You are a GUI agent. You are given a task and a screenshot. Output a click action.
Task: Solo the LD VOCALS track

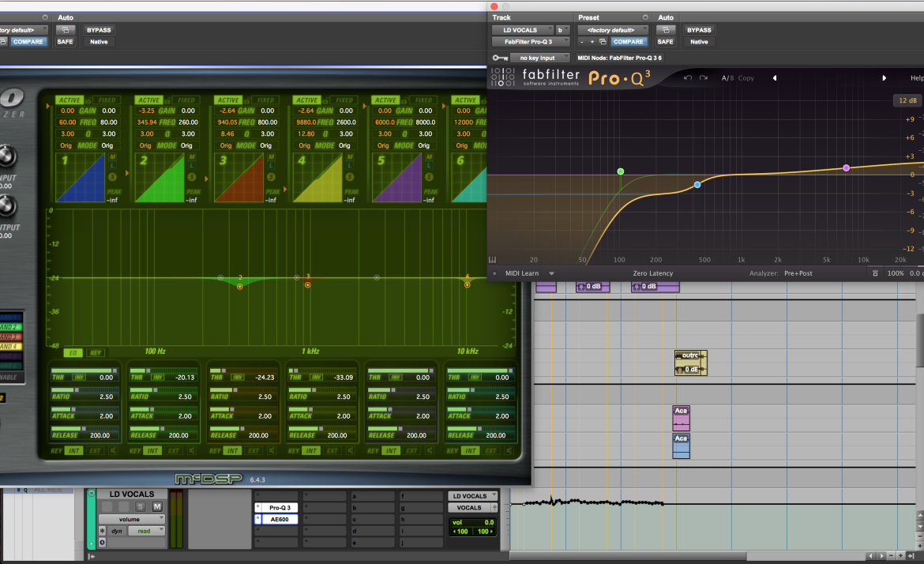tap(141, 507)
